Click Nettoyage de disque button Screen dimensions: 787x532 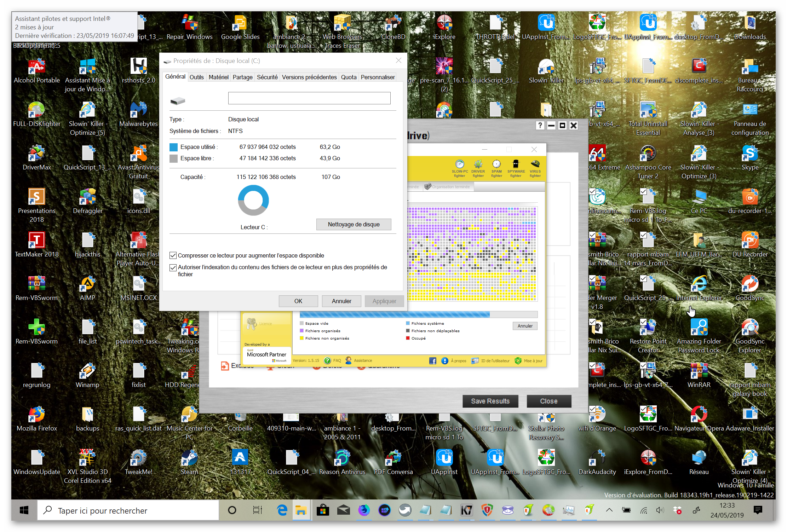(354, 224)
